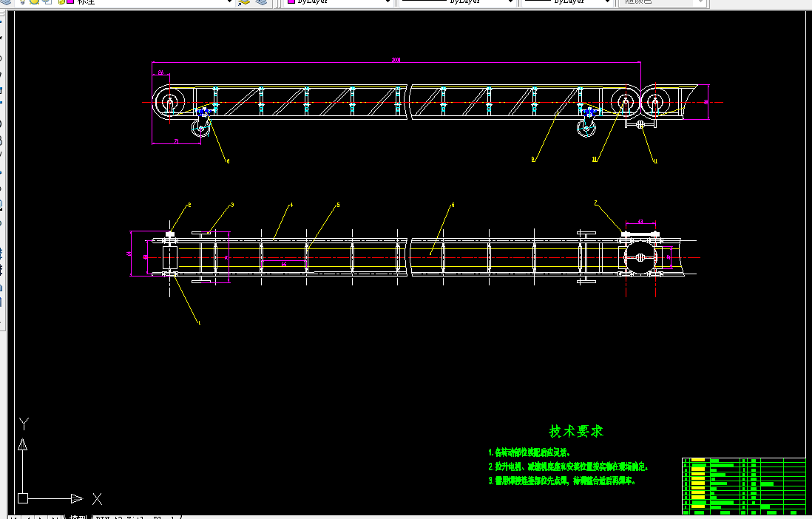
Task: Select technical requirement note line 3
Action: [562, 481]
